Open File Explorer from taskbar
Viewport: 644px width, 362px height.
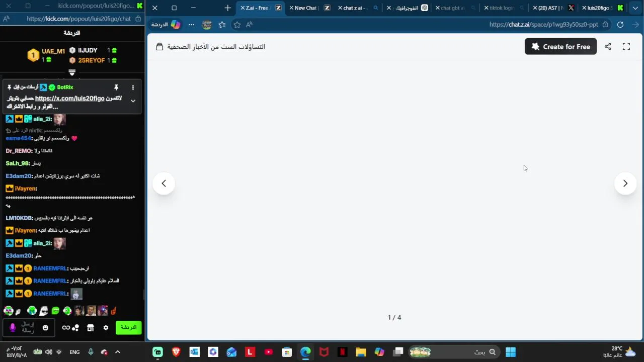pyautogui.click(x=361, y=352)
